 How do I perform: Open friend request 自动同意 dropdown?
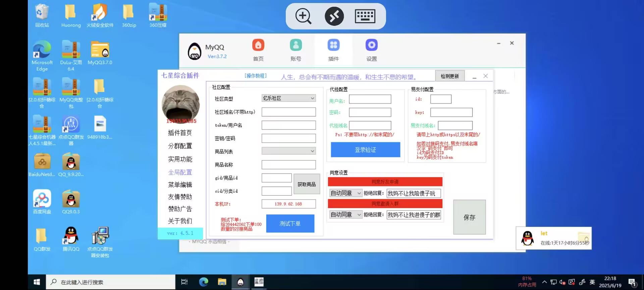(345, 193)
